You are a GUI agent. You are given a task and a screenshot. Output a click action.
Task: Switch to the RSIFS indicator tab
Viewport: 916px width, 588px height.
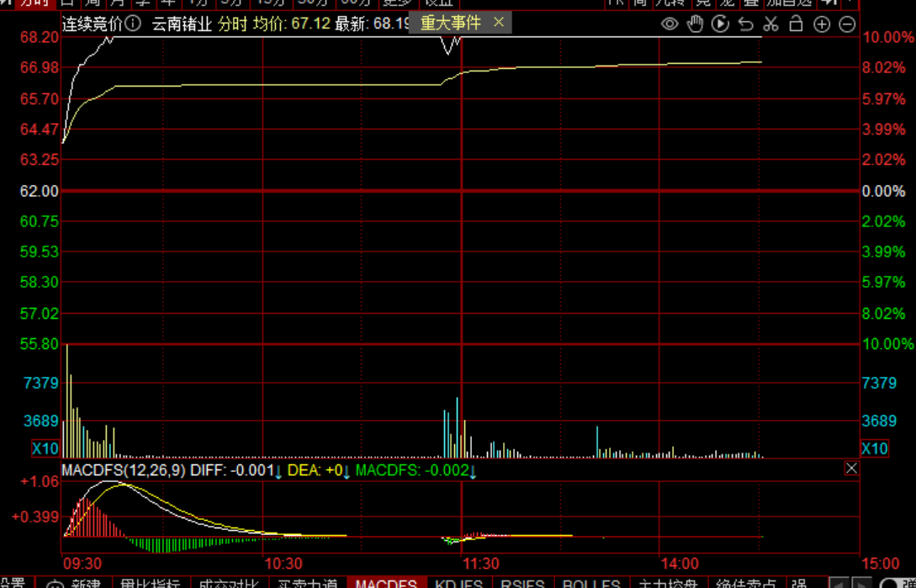pyautogui.click(x=523, y=583)
